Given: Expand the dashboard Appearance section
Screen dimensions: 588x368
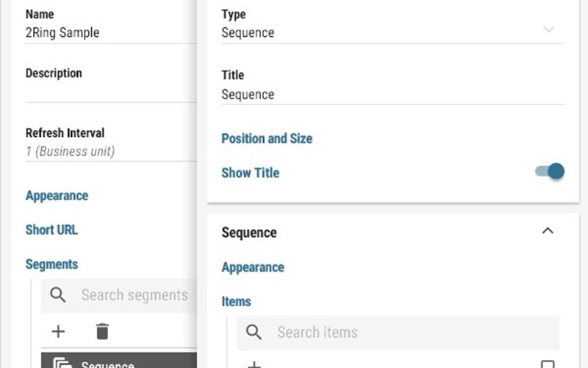Looking at the screenshot, I should pos(57,196).
